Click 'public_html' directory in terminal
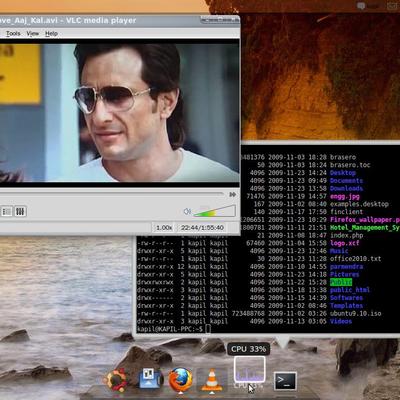The image size is (400, 400). point(350,290)
